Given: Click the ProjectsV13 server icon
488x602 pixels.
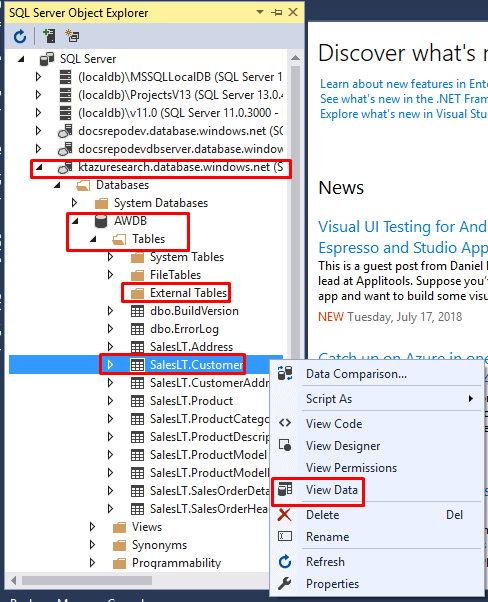Looking at the screenshot, I should point(66,95).
